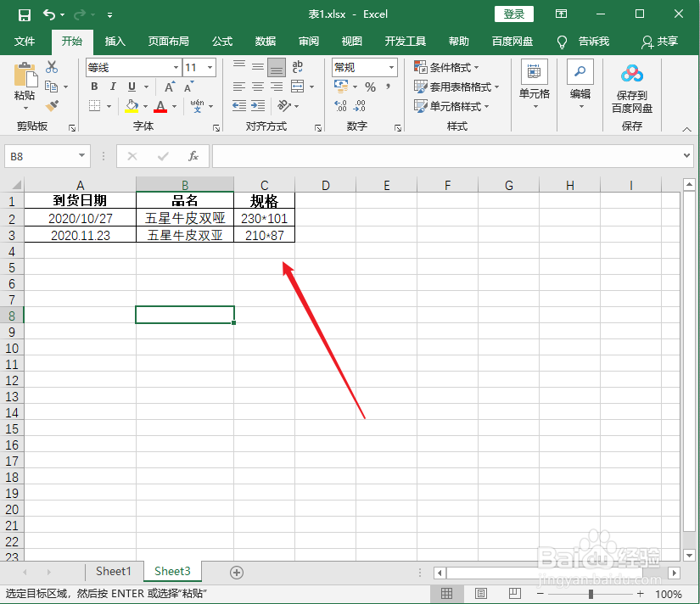Open the Cells group button
This screenshot has width=700, height=604.
pyautogui.click(x=535, y=85)
